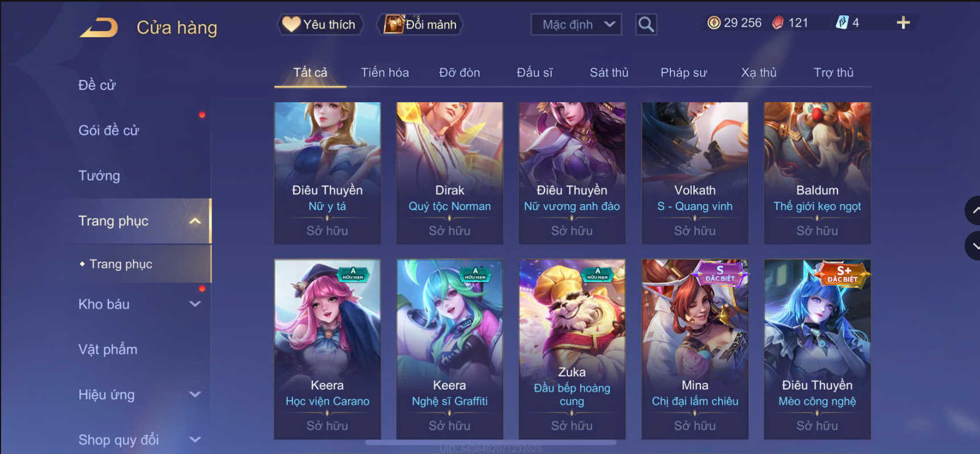The height and width of the screenshot is (454, 980).
Task: Click the up arrow on right edge
Action: point(973,211)
